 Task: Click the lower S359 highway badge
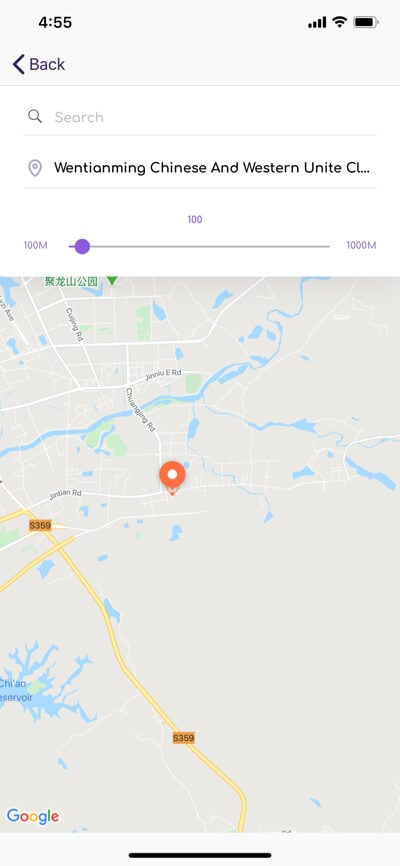pyautogui.click(x=183, y=738)
